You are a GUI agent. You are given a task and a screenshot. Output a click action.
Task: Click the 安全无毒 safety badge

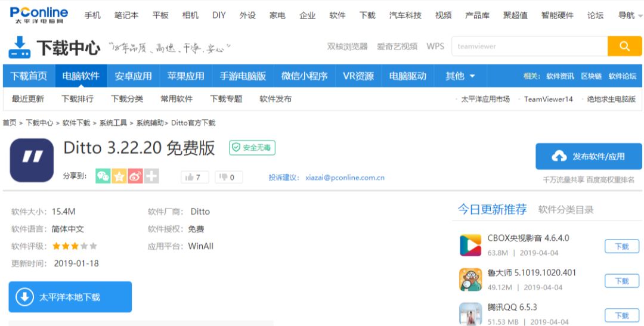point(252,148)
